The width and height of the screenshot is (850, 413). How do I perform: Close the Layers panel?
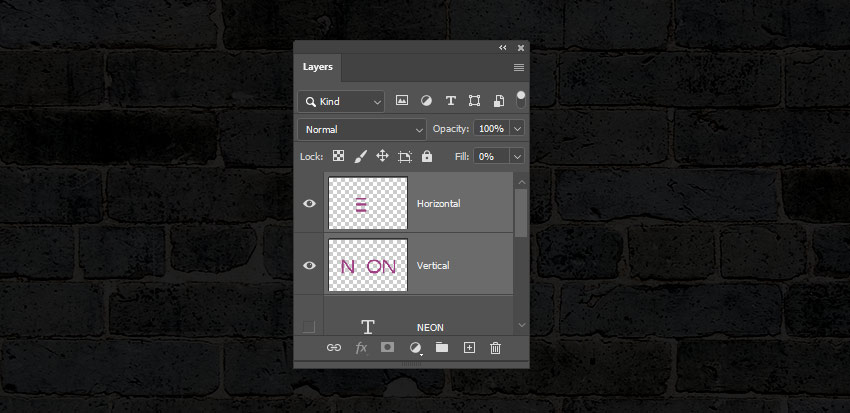tap(521, 48)
